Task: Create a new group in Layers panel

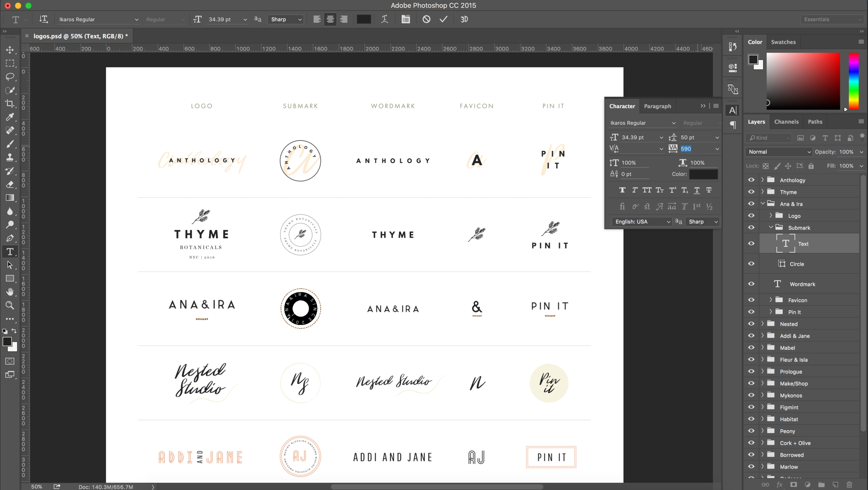Action: click(821, 484)
